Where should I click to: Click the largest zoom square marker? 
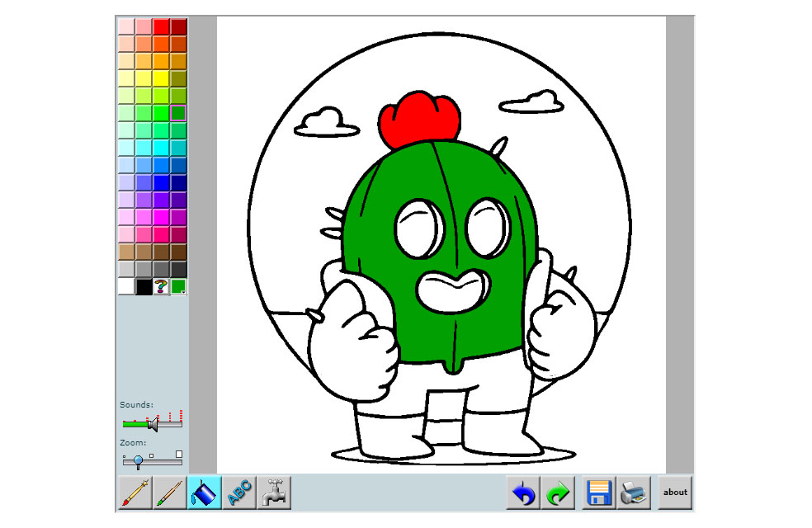pos(179,454)
